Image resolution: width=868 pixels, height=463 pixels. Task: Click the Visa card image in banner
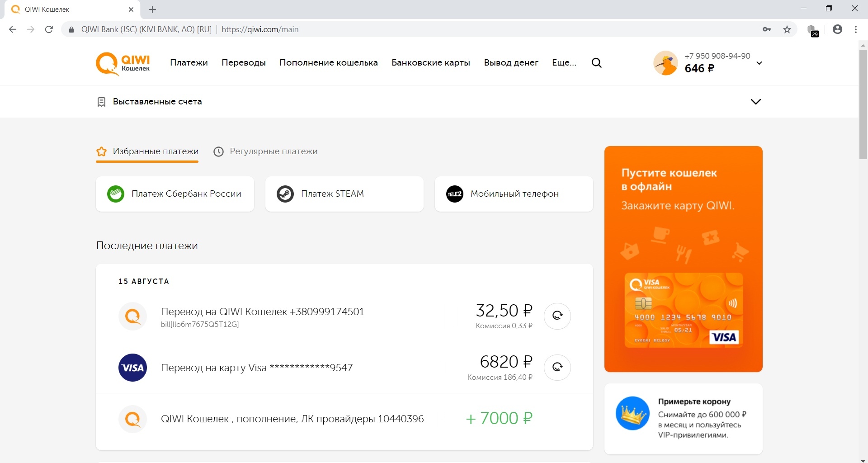pos(684,310)
